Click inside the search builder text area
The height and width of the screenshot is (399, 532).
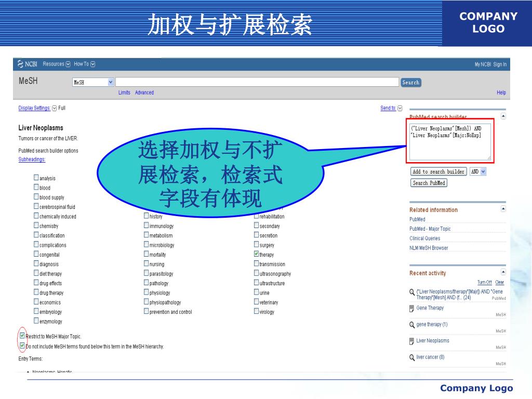[x=450, y=142]
